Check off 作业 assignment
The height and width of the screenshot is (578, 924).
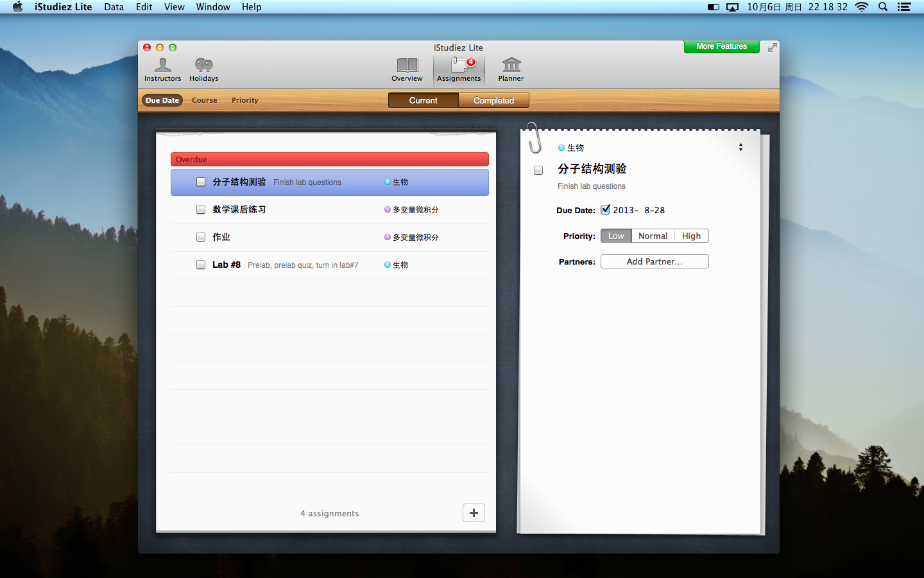(201, 237)
